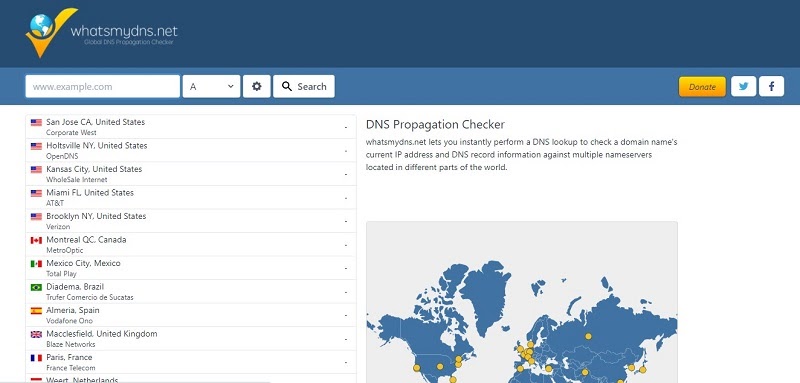Select the San Jose CA, United States row

click(191, 126)
